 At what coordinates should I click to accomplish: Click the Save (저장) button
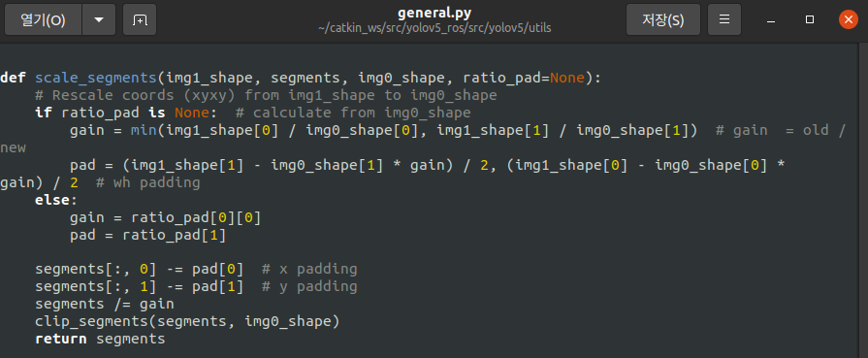(x=663, y=20)
